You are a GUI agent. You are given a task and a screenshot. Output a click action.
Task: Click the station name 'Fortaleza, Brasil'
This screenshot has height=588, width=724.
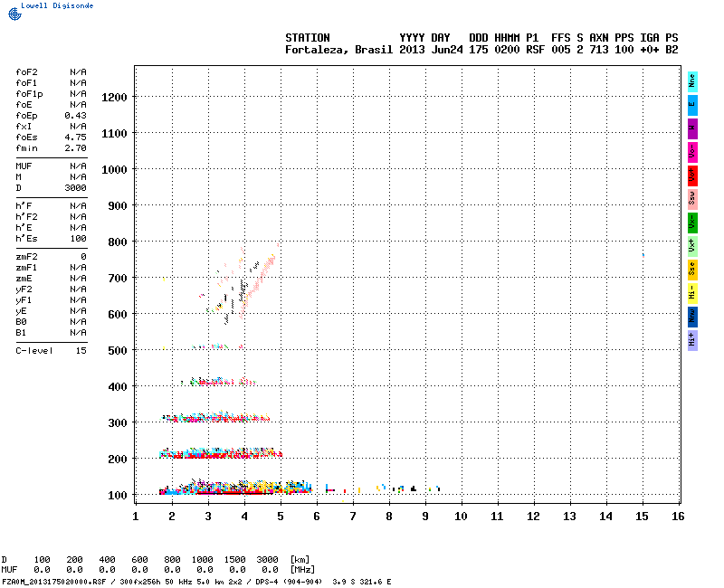point(338,50)
